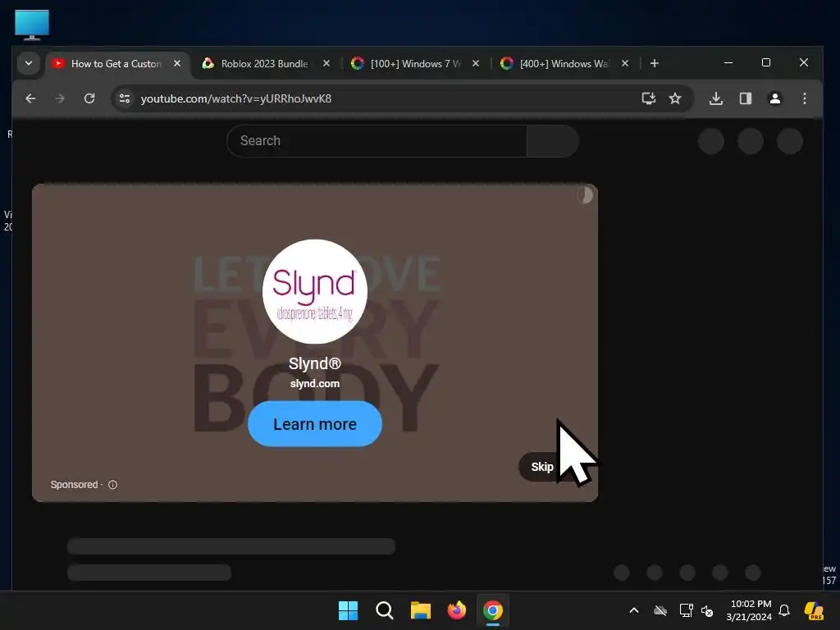Open OneDrive cloud tray icon
This screenshot has height=630, width=840.
tap(660, 610)
